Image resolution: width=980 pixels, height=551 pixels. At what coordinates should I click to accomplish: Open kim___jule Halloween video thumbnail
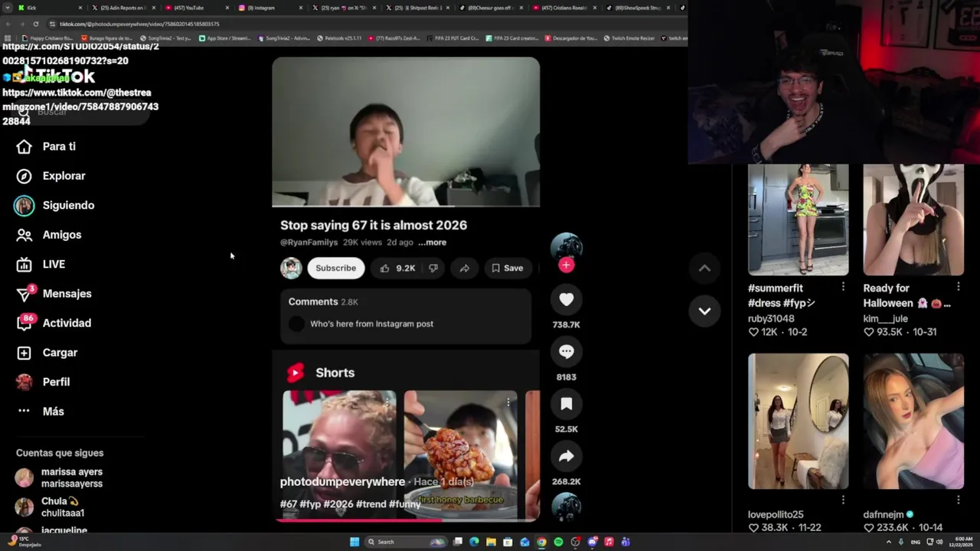pos(913,220)
